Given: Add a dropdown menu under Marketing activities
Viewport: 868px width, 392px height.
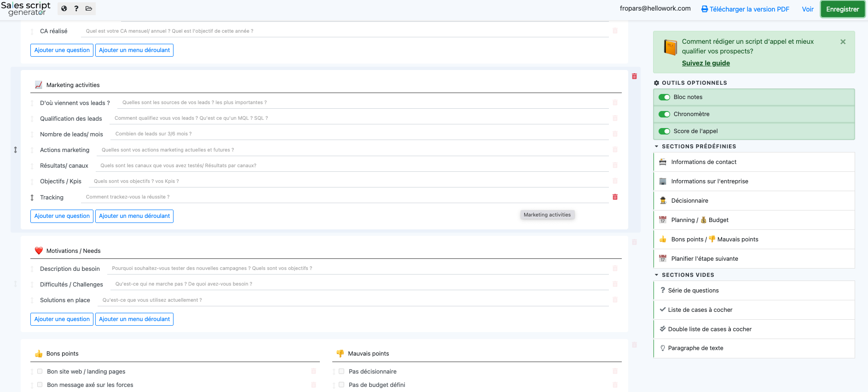Looking at the screenshot, I should [x=134, y=216].
